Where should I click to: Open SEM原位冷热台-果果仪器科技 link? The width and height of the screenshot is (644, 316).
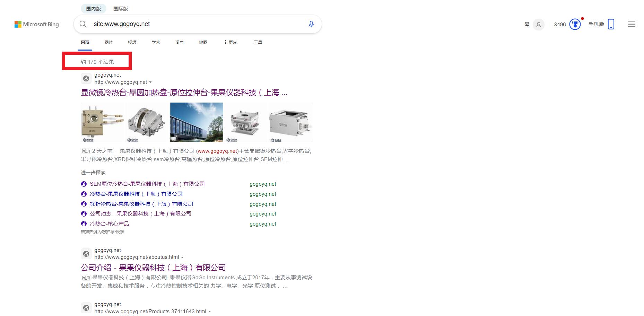147,184
